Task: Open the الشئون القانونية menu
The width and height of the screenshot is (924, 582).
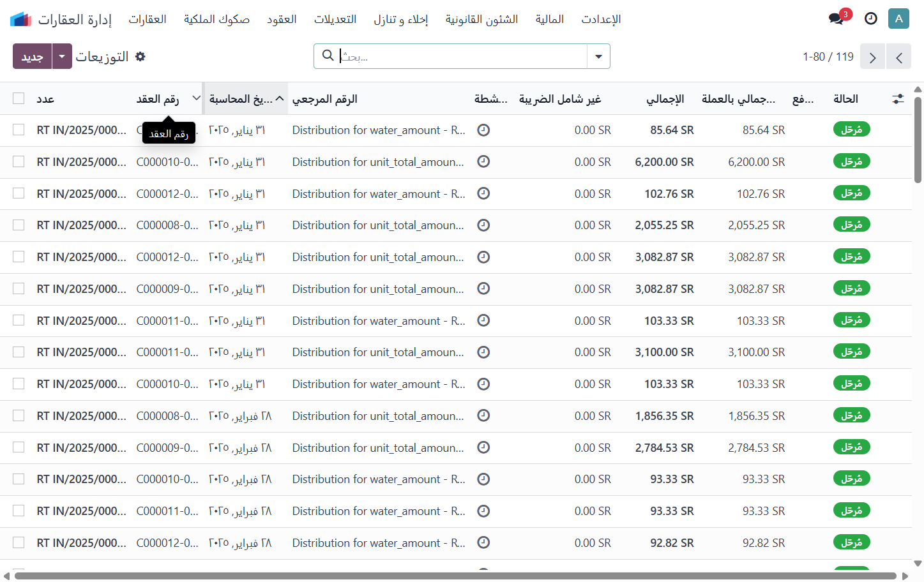Action: tap(481, 19)
